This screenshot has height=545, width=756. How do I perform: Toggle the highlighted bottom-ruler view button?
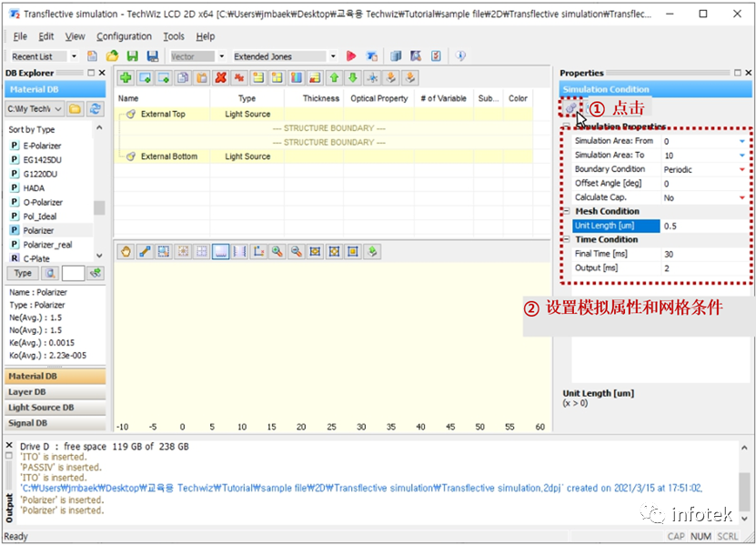pos(220,251)
